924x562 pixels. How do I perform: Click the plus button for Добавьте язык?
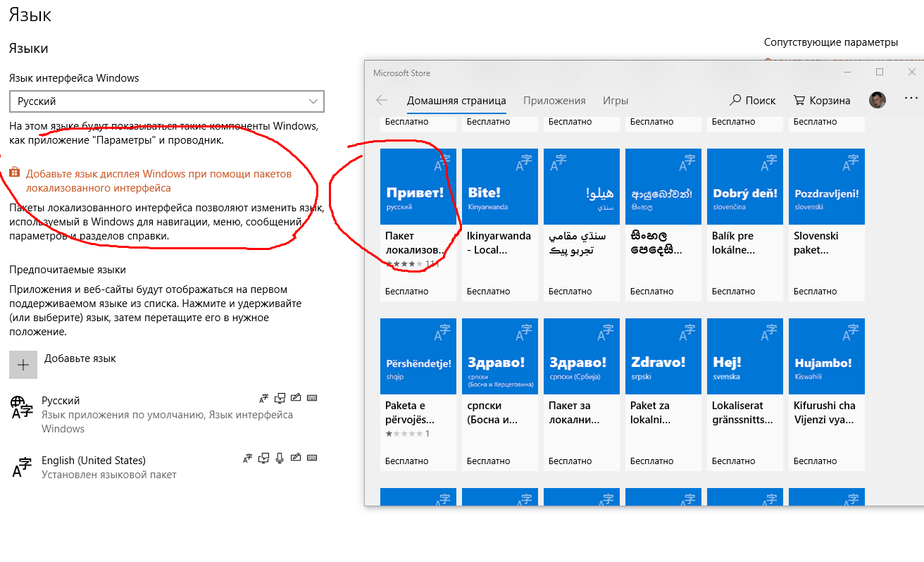pos(23,365)
